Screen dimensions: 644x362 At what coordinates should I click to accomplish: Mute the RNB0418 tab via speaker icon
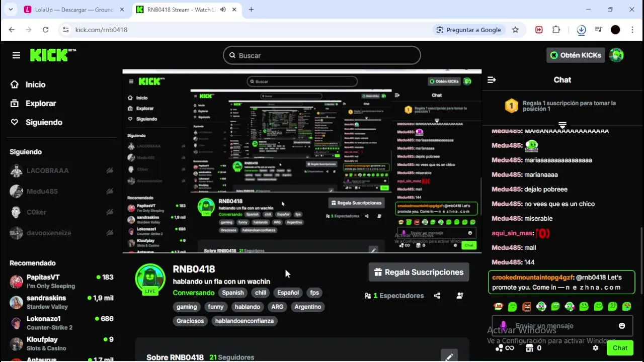point(223,10)
